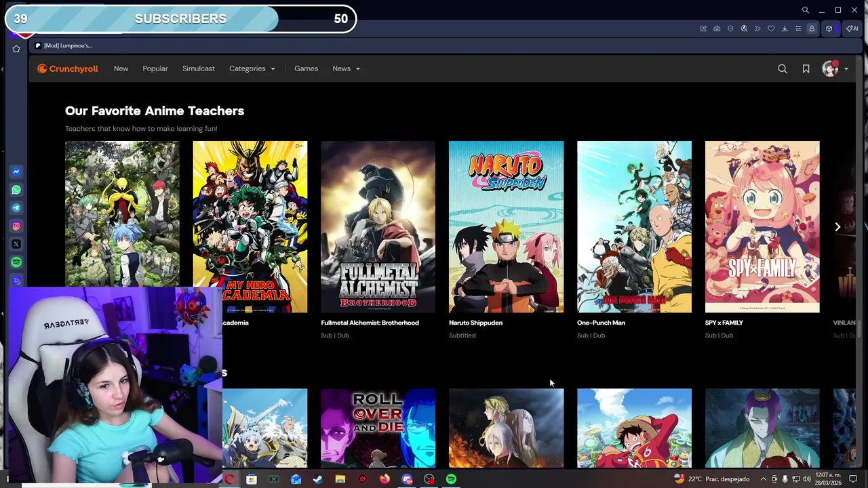This screenshot has width=868, height=488.
Task: Open the shield privacy protection icon
Action: (730, 28)
